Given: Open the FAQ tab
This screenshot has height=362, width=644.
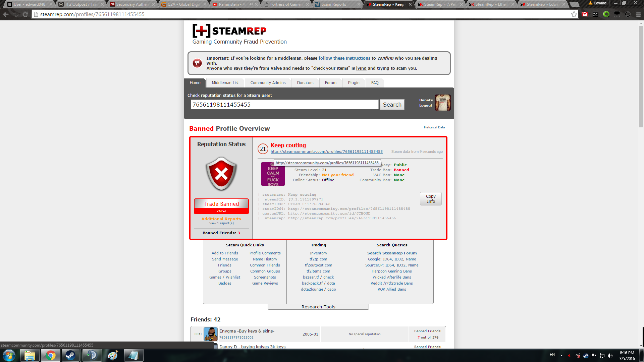Looking at the screenshot, I should coord(375,83).
